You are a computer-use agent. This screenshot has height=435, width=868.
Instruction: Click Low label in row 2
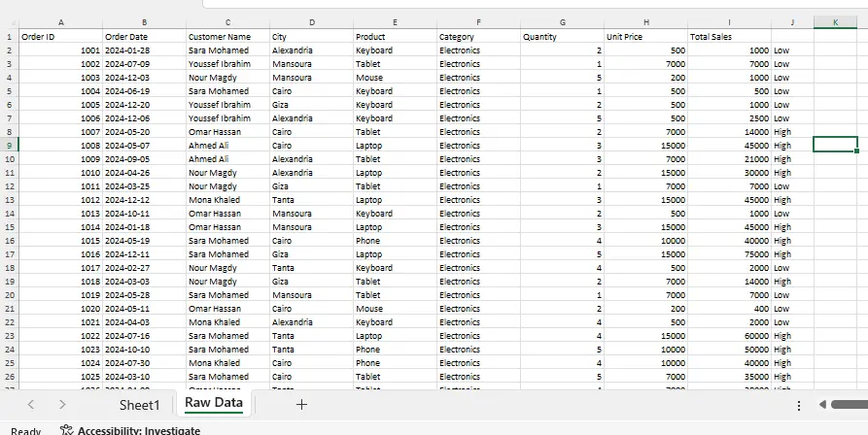(793, 50)
